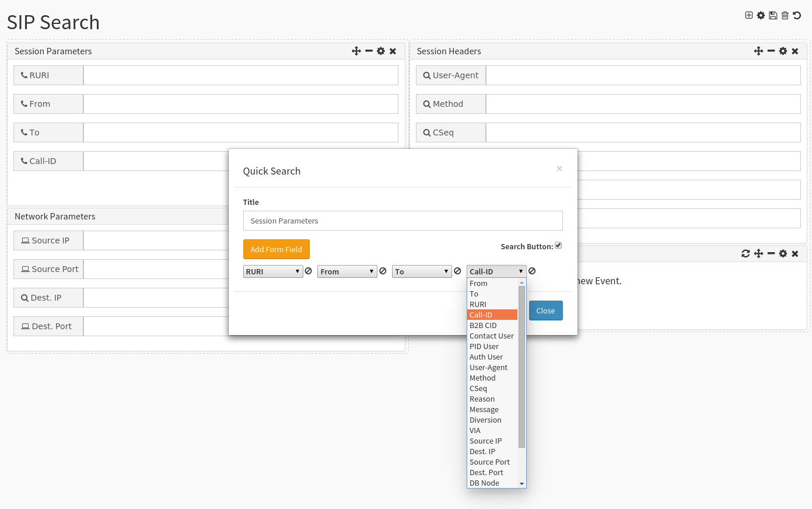The image size is (812, 509).
Task: Select Dest. Port in the dropdown list
Action: pyautogui.click(x=492, y=472)
